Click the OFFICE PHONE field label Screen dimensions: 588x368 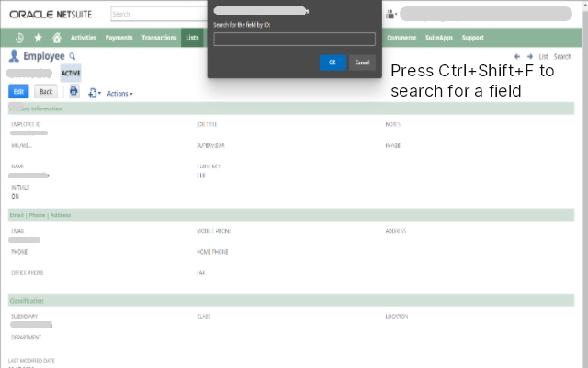pyautogui.click(x=28, y=273)
